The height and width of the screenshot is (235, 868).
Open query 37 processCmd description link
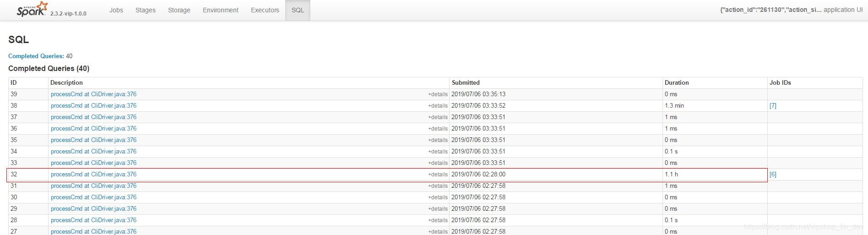pos(94,117)
